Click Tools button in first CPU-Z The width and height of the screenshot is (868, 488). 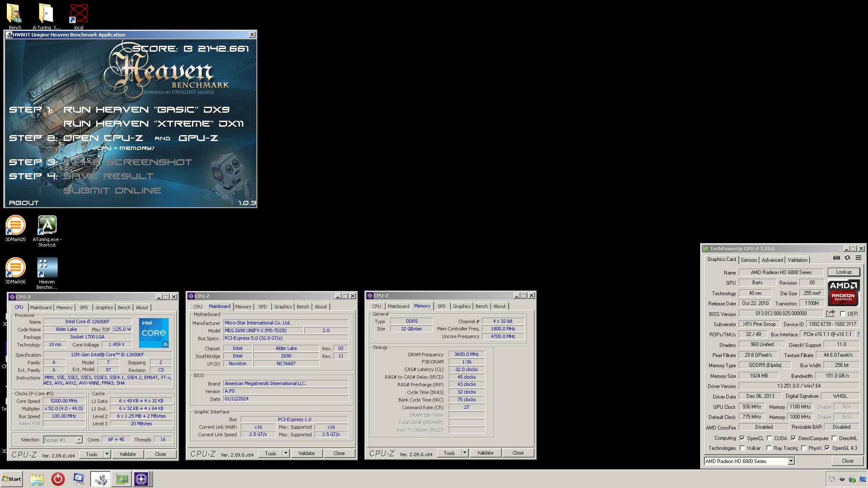tap(92, 454)
